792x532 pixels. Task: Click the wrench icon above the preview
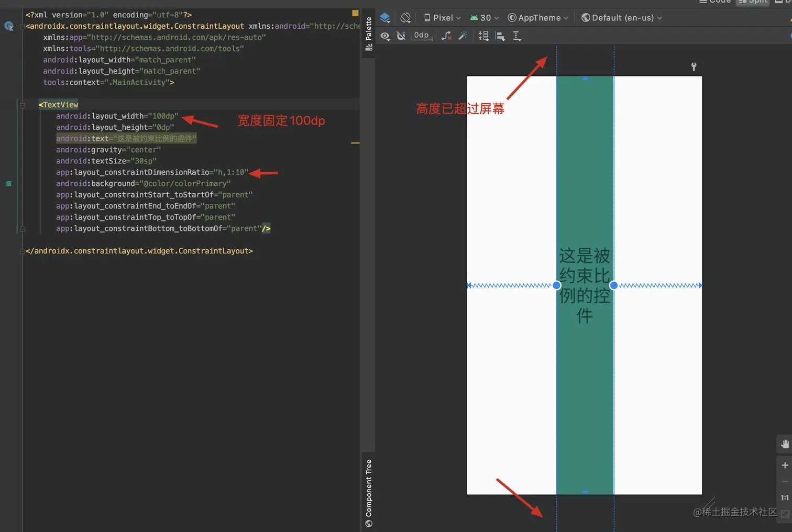tap(694, 66)
